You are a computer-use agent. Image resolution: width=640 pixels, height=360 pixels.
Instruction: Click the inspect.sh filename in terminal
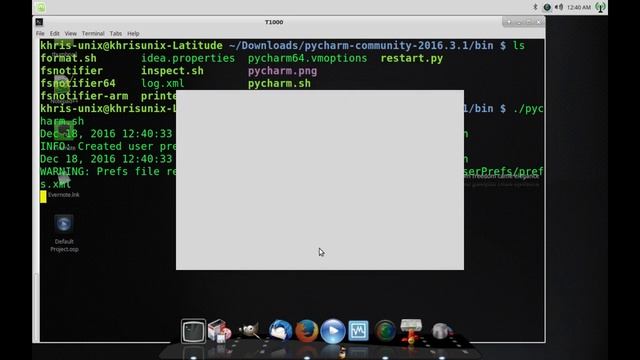(x=172, y=71)
